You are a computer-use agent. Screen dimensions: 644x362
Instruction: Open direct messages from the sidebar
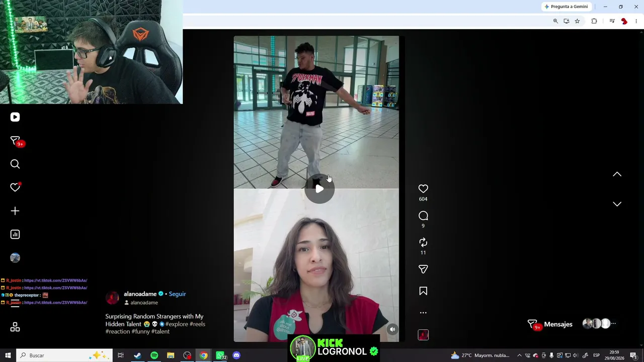15,141
